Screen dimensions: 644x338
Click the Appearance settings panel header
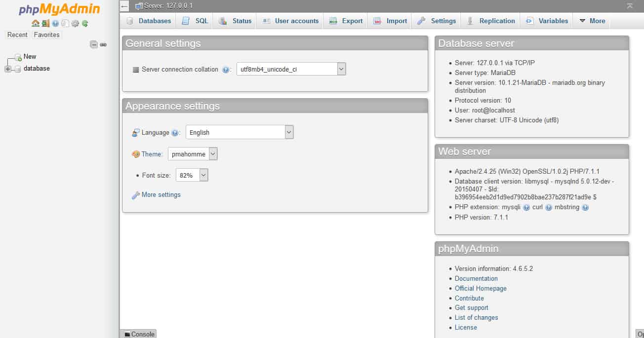[x=275, y=106]
